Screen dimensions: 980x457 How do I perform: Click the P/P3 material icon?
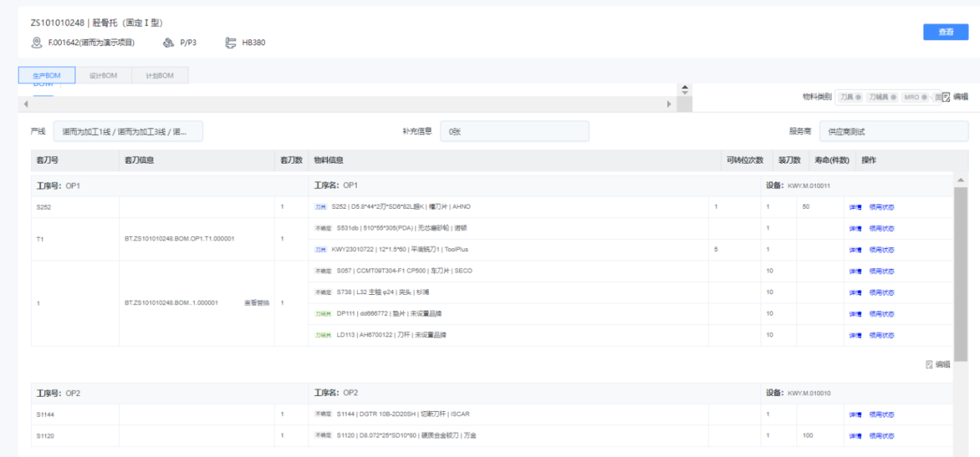pos(168,43)
